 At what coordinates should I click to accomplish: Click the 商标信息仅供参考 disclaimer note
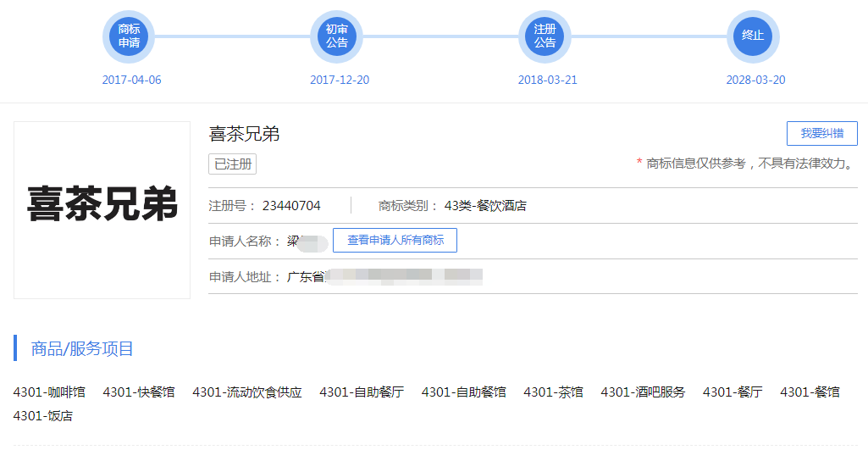click(746, 164)
